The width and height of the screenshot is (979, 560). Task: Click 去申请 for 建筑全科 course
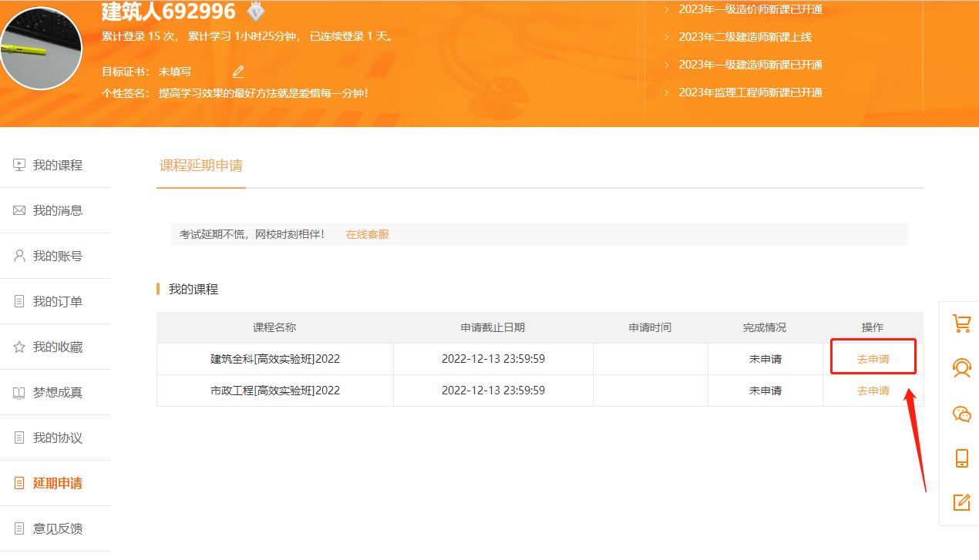pyautogui.click(x=873, y=359)
